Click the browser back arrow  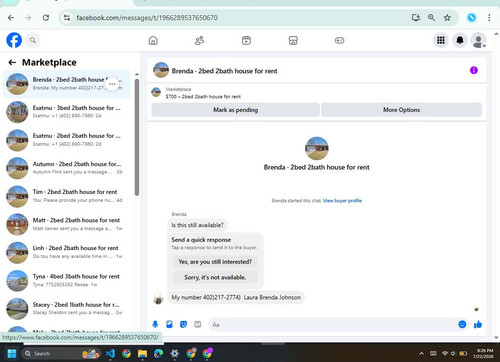pos(11,18)
